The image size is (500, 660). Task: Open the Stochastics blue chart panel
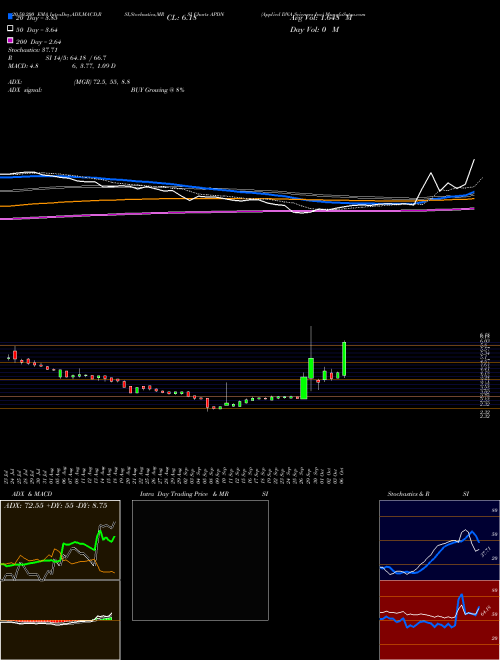coord(439,540)
